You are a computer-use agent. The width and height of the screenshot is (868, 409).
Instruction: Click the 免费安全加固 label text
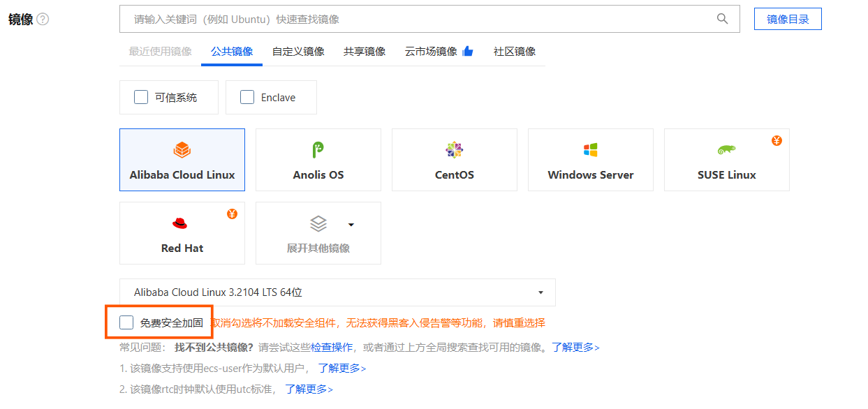(x=172, y=322)
